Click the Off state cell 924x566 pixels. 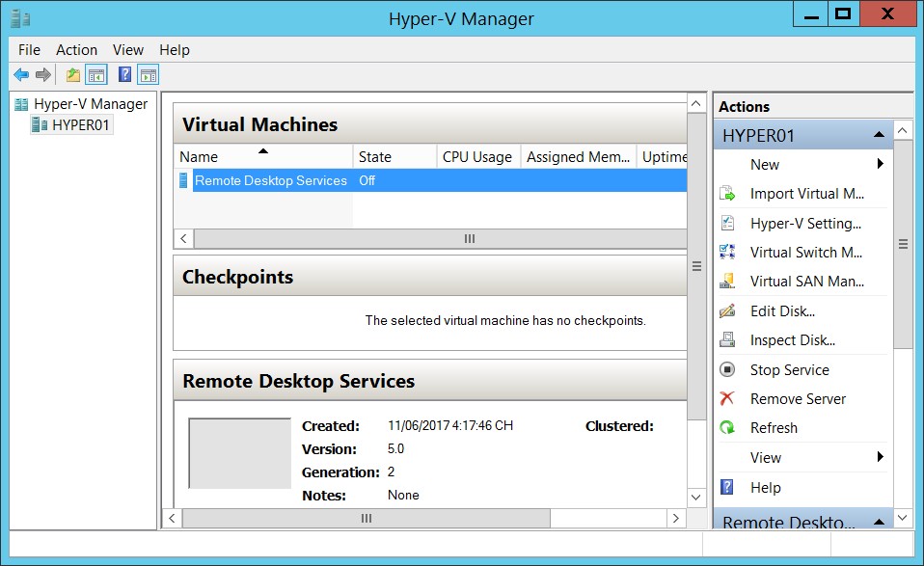(367, 181)
